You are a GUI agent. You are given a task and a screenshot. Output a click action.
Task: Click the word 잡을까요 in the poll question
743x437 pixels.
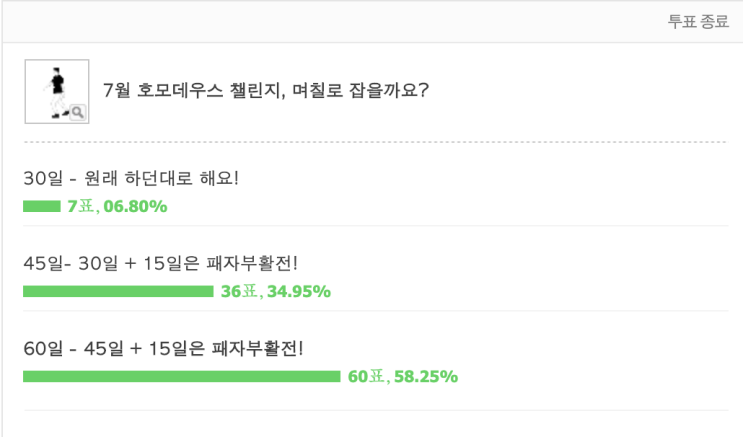tap(384, 91)
